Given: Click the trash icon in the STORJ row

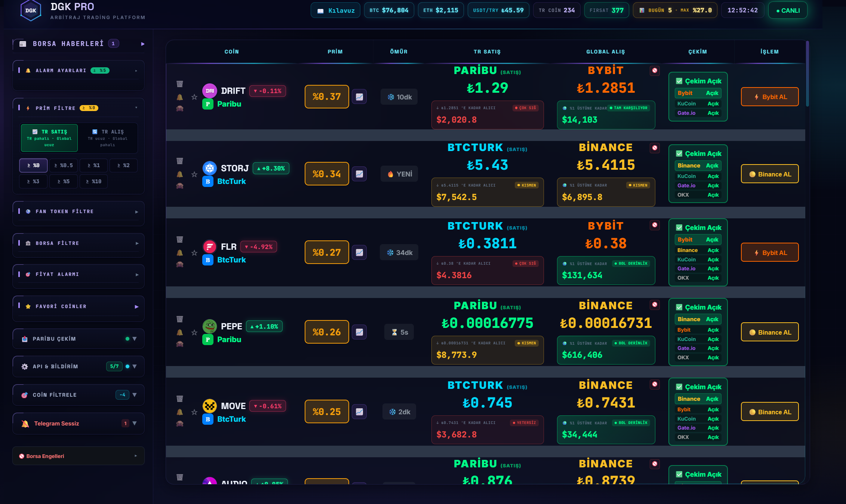Looking at the screenshot, I should [180, 161].
